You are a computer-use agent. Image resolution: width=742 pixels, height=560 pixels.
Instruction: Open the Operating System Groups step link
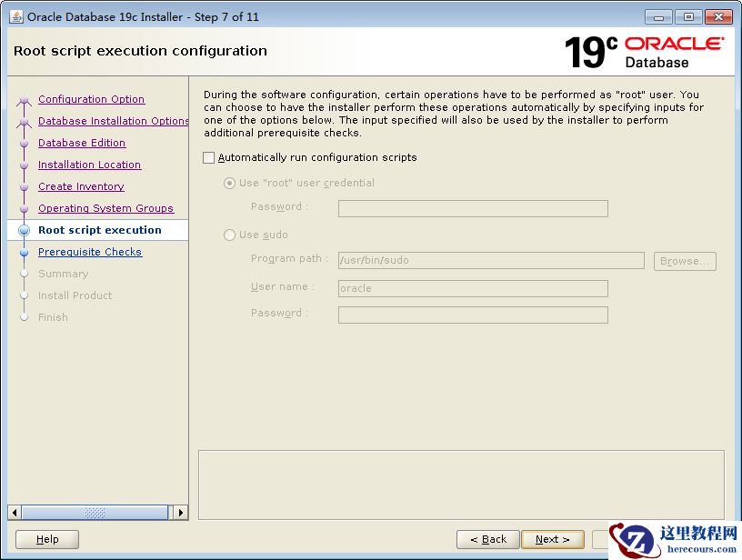[106, 208]
